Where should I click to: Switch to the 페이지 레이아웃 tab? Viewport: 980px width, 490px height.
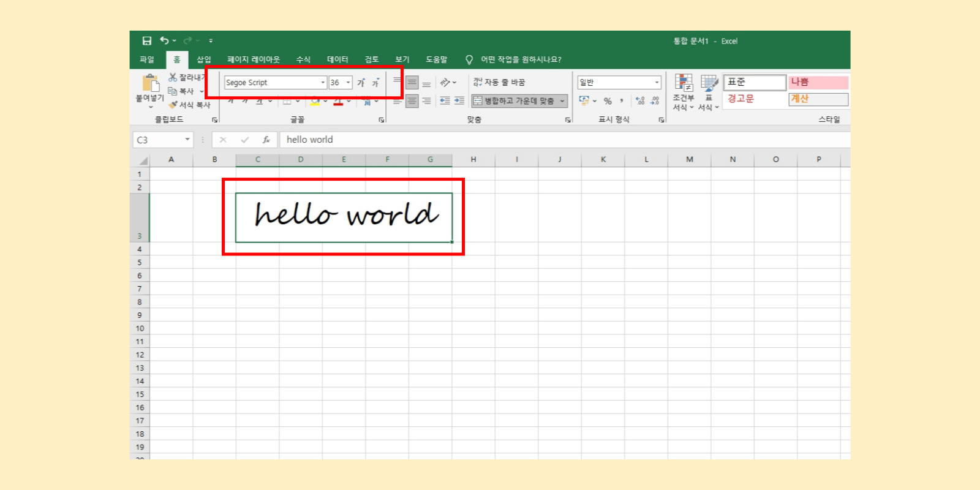tap(254, 59)
